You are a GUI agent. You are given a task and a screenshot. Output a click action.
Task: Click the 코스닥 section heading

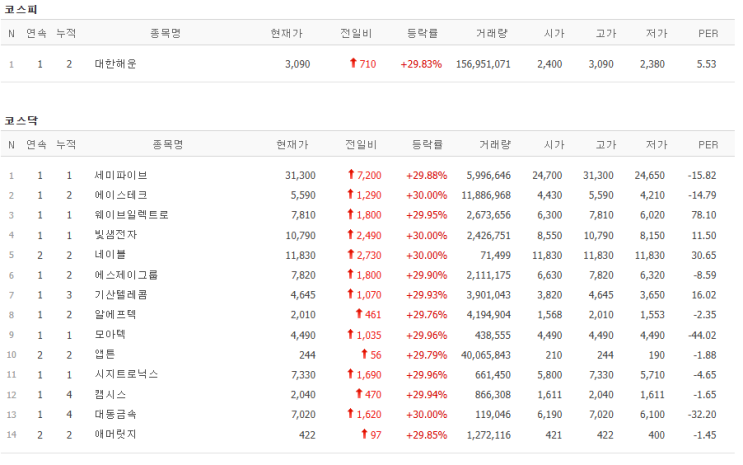[21, 121]
